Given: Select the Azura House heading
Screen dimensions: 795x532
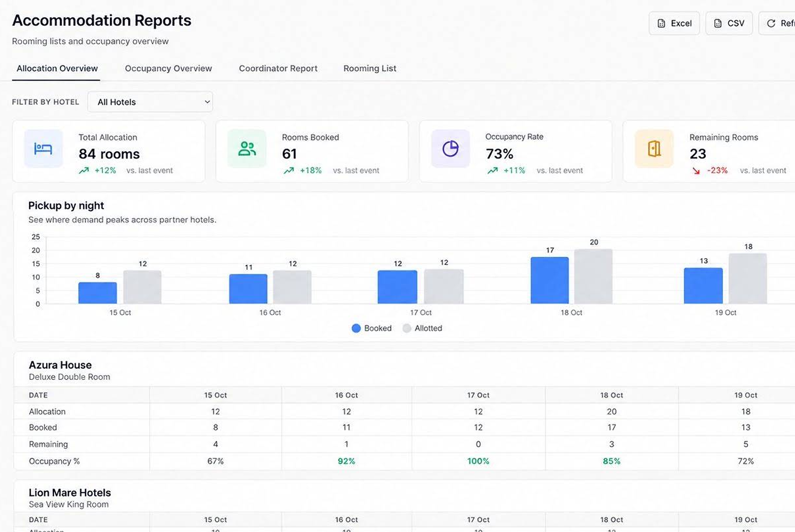Looking at the screenshot, I should [x=60, y=365].
